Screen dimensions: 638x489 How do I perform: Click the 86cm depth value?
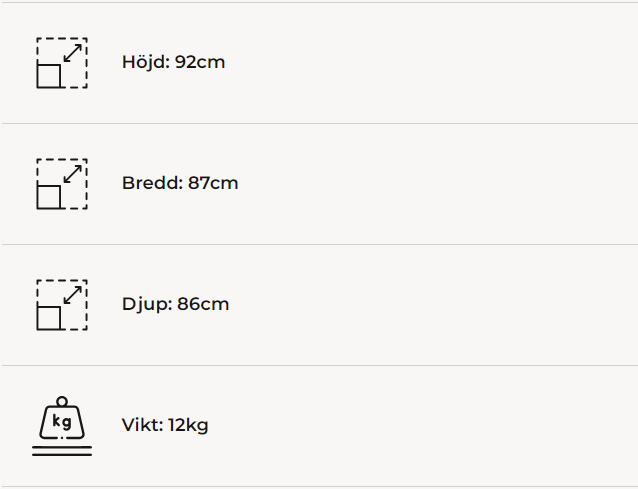click(x=203, y=304)
